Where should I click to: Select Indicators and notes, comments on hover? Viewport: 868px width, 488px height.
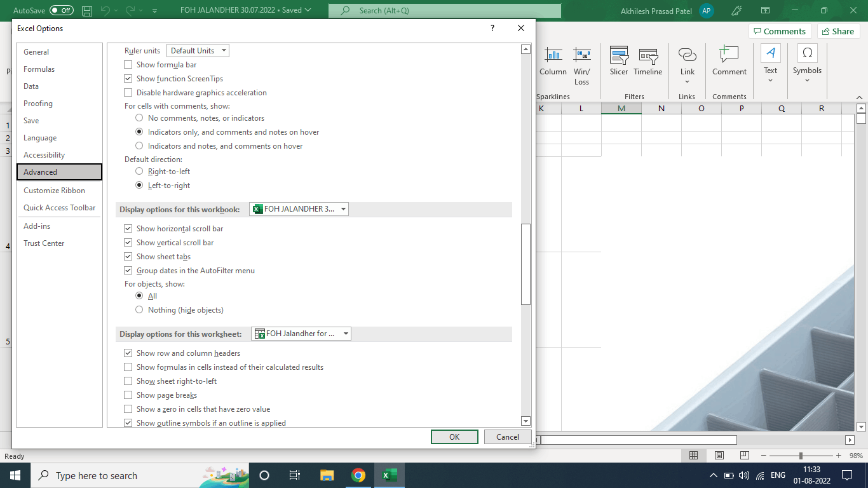tap(140, 146)
